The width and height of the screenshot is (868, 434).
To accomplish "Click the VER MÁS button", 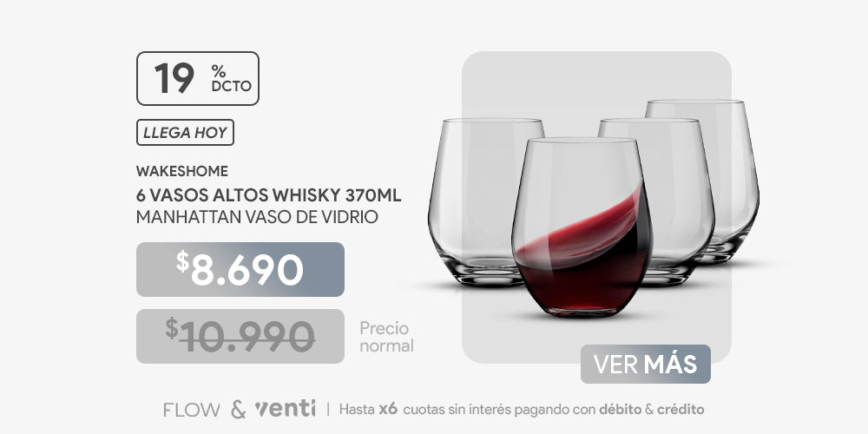I will (646, 365).
